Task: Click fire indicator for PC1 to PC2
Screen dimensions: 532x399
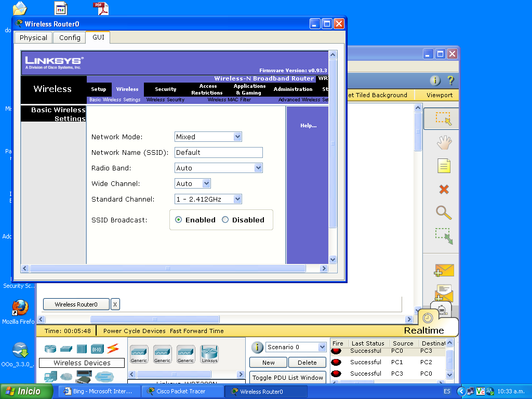Action: [336, 362]
